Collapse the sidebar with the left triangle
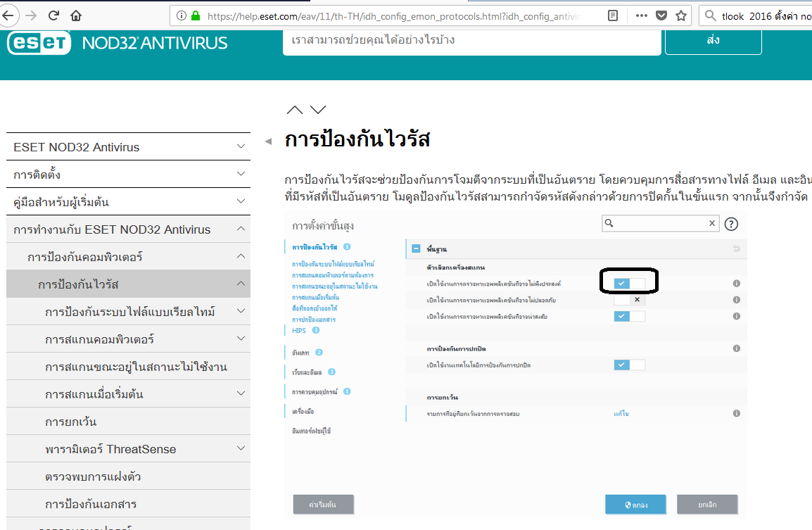Viewport: 812px width, 530px height. (x=268, y=141)
